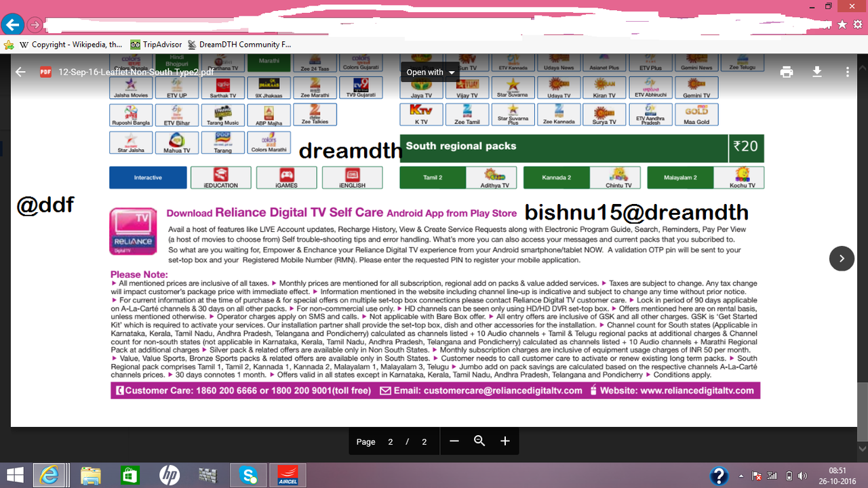Open the browser Tools gear menu

[x=857, y=24]
